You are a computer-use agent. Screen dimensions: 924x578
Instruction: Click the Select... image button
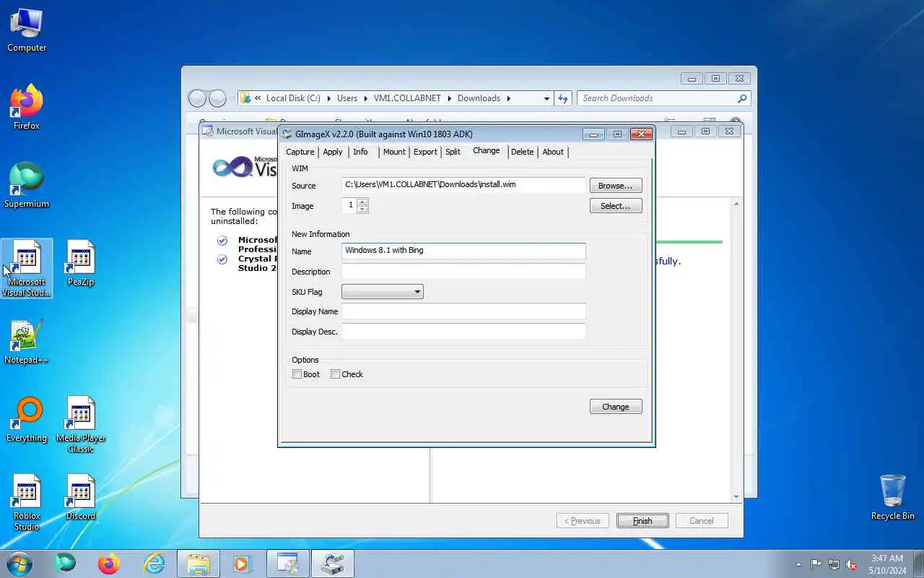616,206
